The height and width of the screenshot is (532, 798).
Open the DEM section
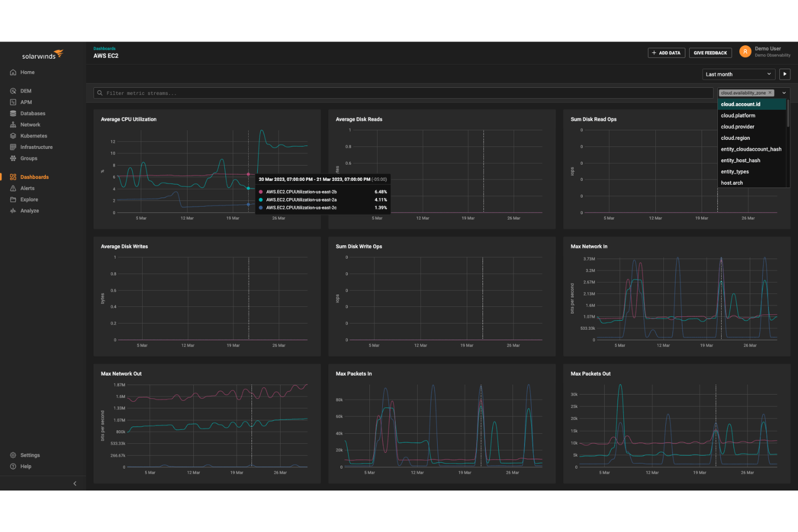[x=25, y=91]
